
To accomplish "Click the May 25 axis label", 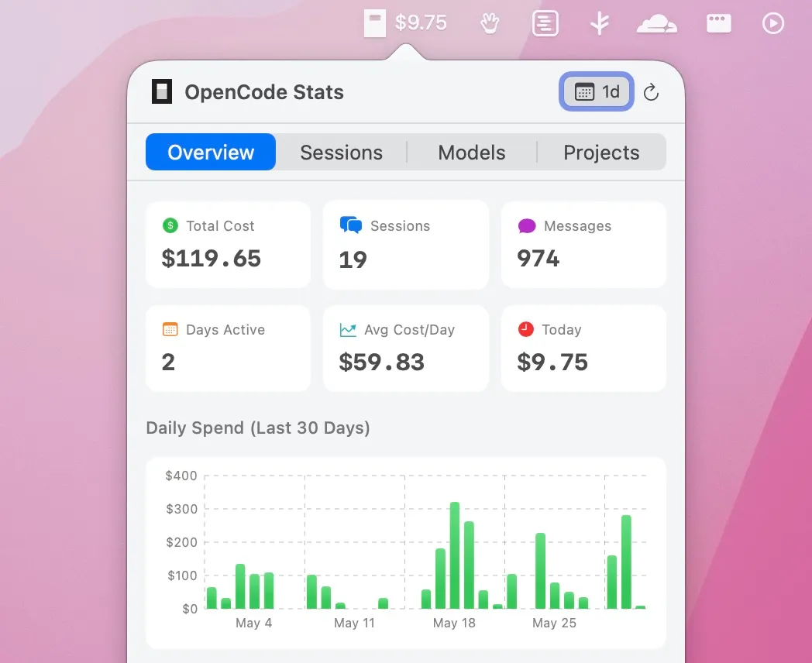I will tap(554, 623).
